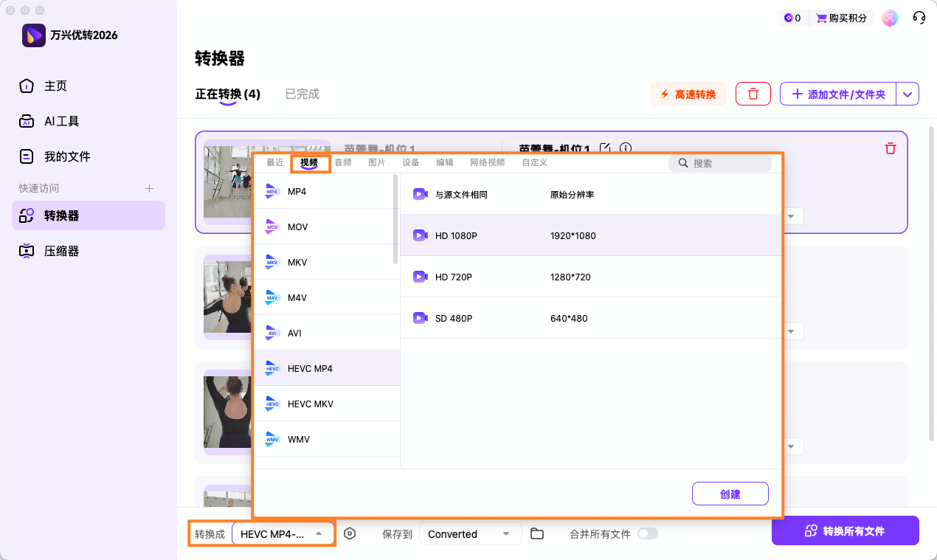This screenshot has height=560, width=937.
Task: Click the 创建 button
Action: pos(730,493)
